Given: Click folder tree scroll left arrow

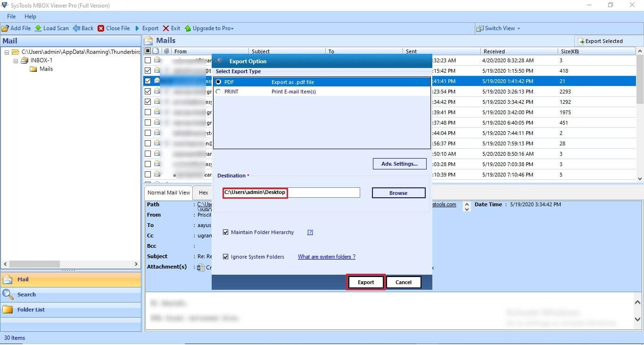Looking at the screenshot, I should tap(5, 264).
